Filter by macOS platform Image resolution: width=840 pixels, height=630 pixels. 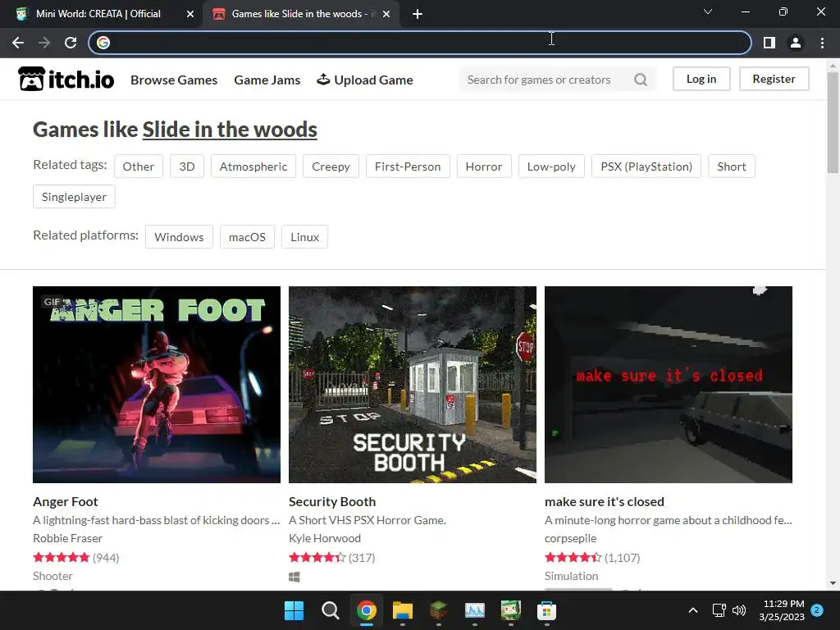(247, 237)
